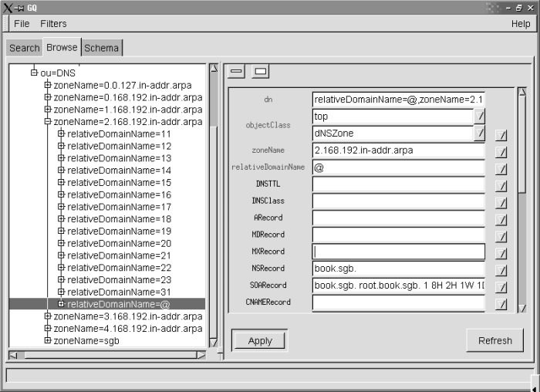540x392 pixels.
Task: Click the Refresh button
Action: tap(494, 340)
